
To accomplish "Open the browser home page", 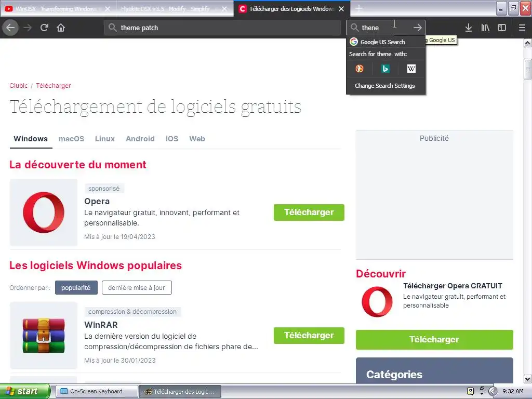I will click(61, 28).
